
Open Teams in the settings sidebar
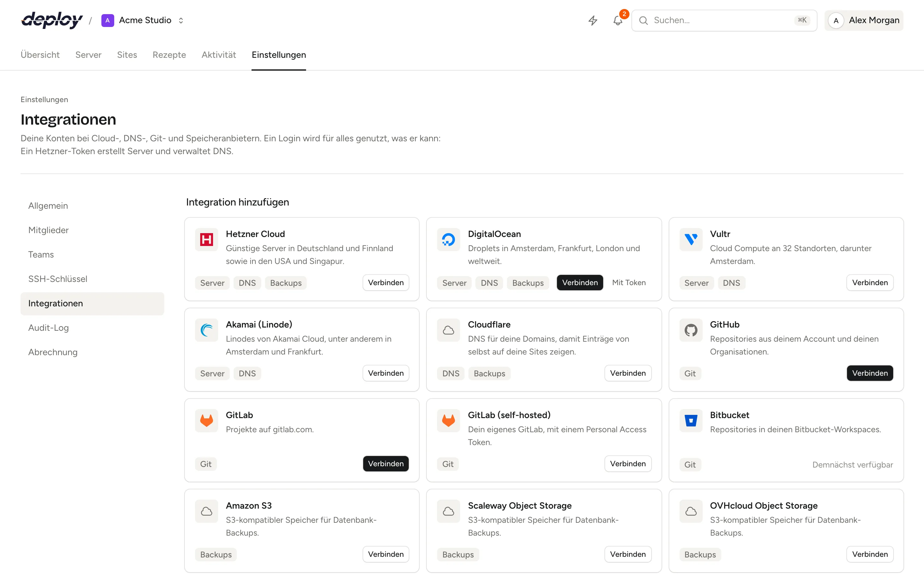[92, 255]
